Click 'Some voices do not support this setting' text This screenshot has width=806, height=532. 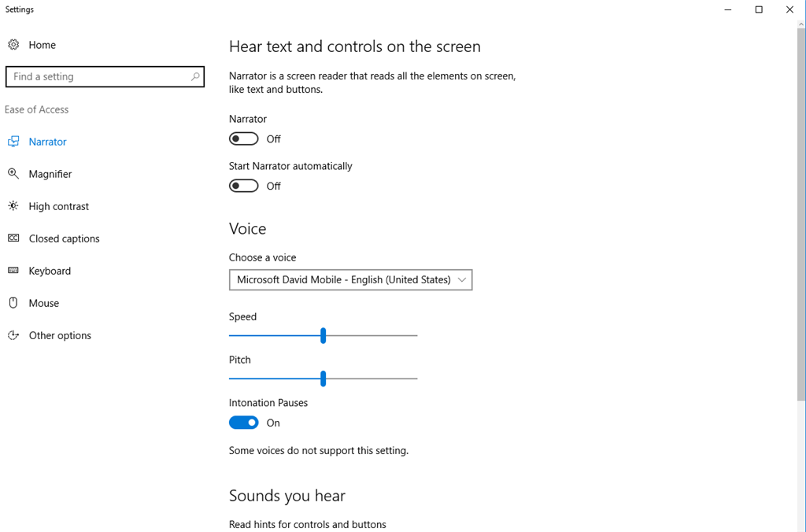(319, 451)
